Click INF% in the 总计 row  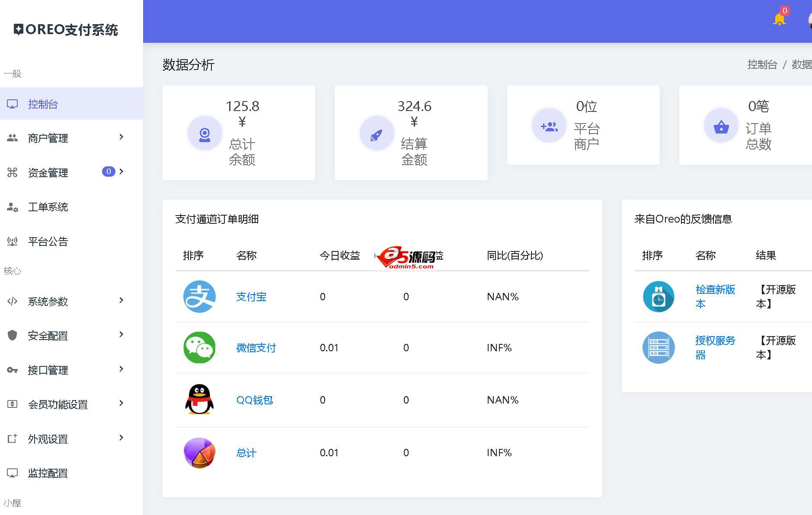click(x=499, y=453)
